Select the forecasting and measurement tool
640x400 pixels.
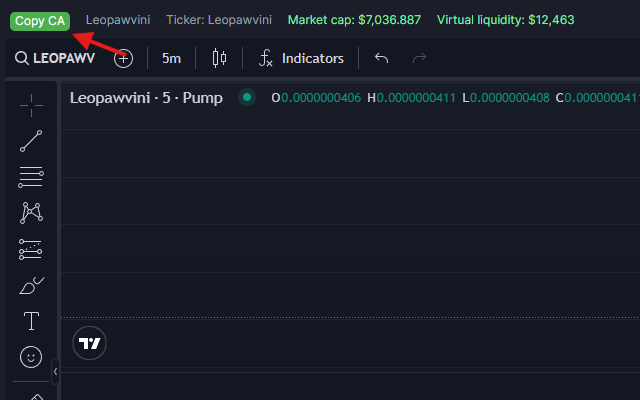31,249
